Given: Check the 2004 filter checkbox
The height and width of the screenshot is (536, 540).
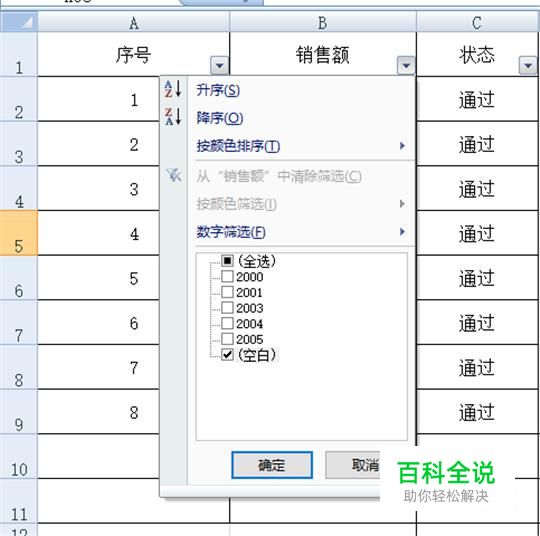Looking at the screenshot, I should (x=227, y=323).
